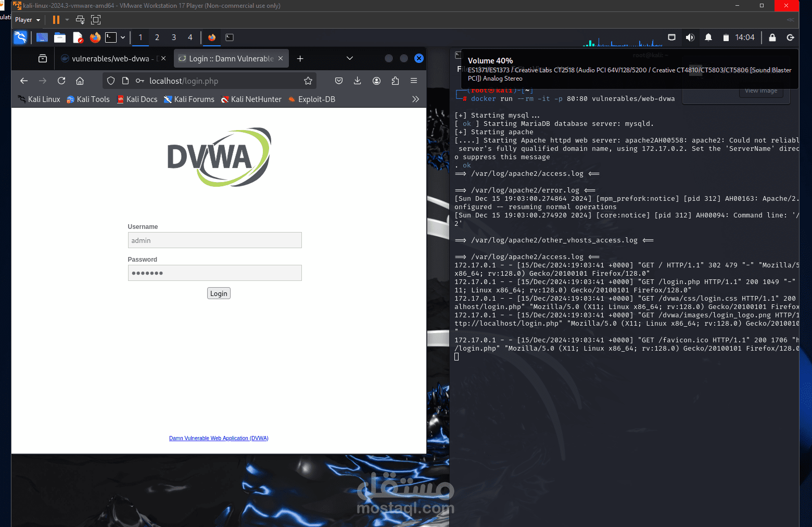Open the notifications bell icon
Screen dimensions: 812x527
click(708, 37)
